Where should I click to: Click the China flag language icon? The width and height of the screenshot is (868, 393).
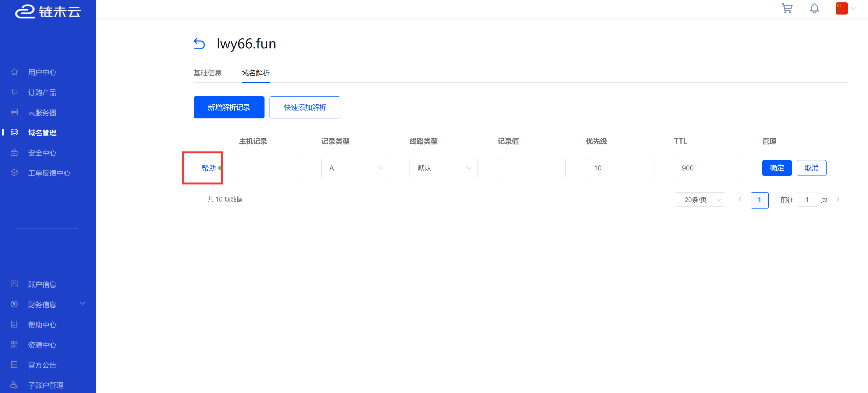click(841, 8)
